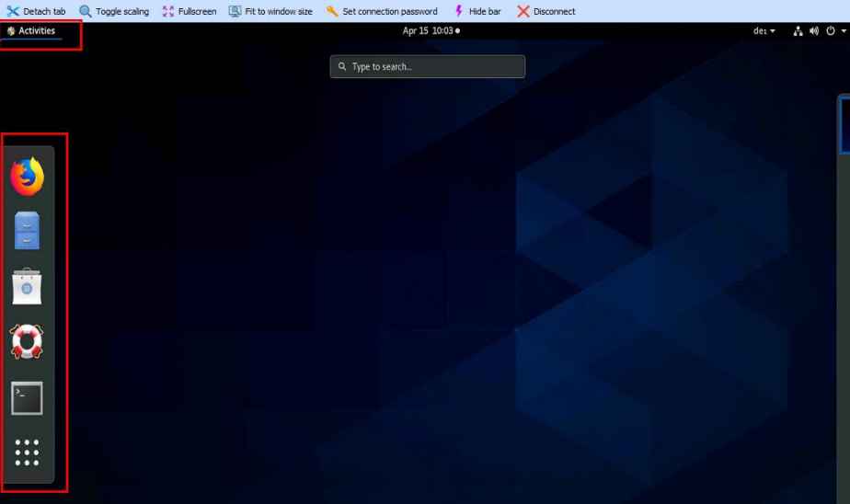
Task: Click Hide bar
Action: pos(477,11)
